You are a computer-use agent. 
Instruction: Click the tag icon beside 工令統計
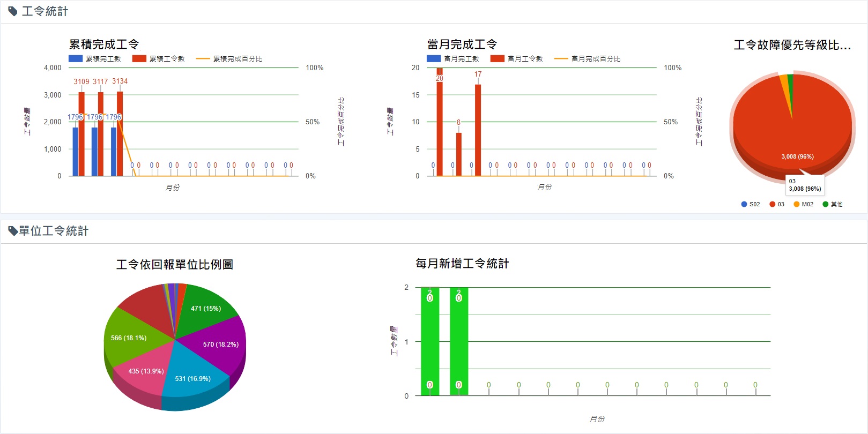click(x=13, y=11)
